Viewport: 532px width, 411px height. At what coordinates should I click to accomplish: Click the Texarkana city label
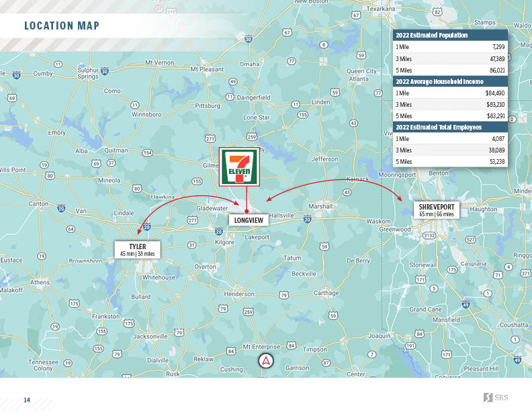pyautogui.click(x=381, y=9)
